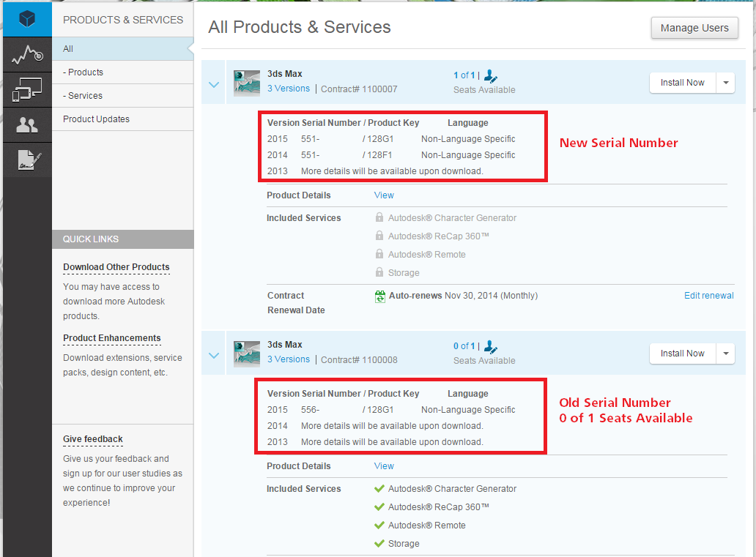Viewport: 756px width, 557px height.
Task: Click the 1 of 1 seats link
Action: click(464, 75)
